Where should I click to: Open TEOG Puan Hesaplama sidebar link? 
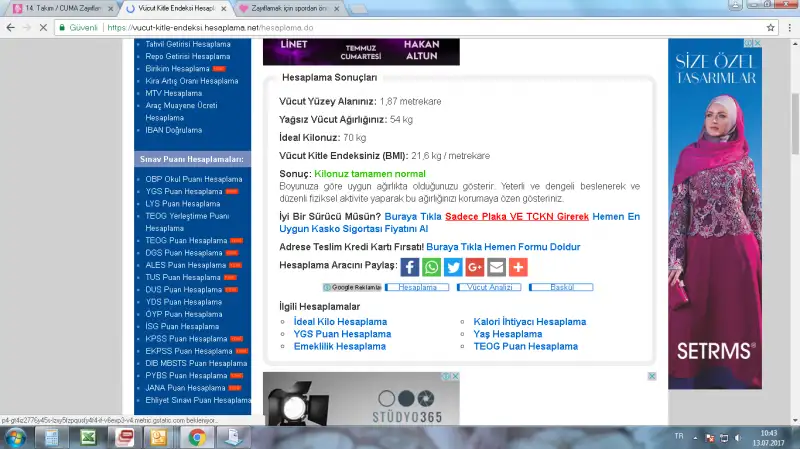[x=186, y=240]
